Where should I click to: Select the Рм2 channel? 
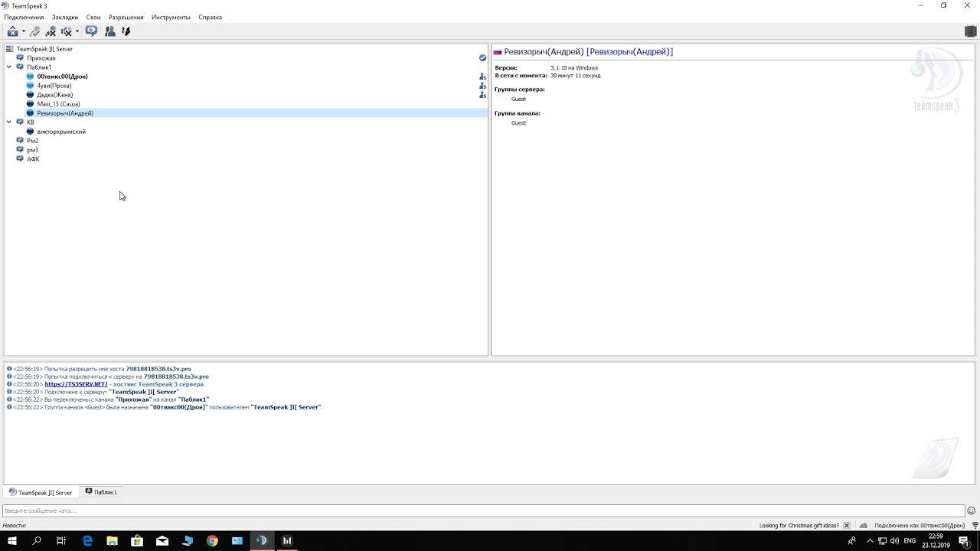pyautogui.click(x=32, y=141)
